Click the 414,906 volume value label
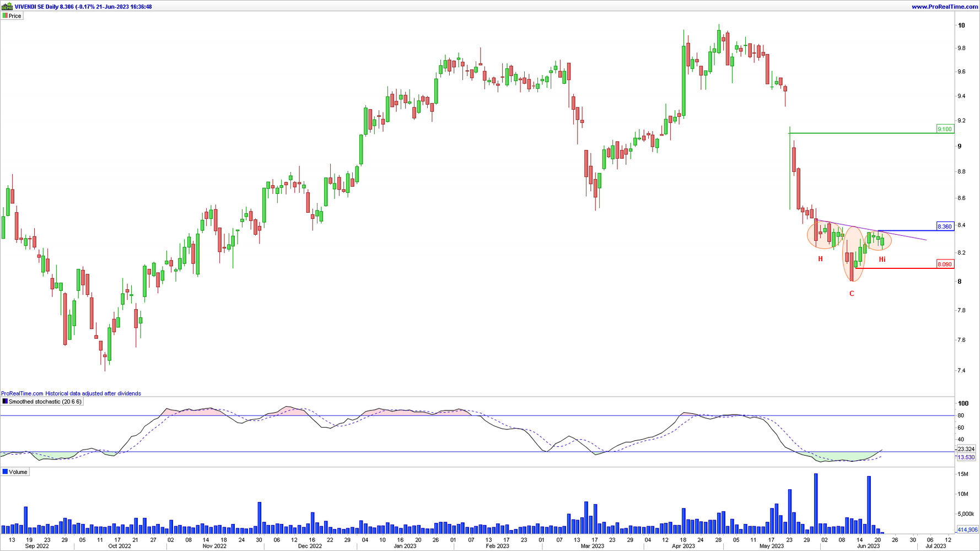The image size is (980, 551). [x=967, y=530]
